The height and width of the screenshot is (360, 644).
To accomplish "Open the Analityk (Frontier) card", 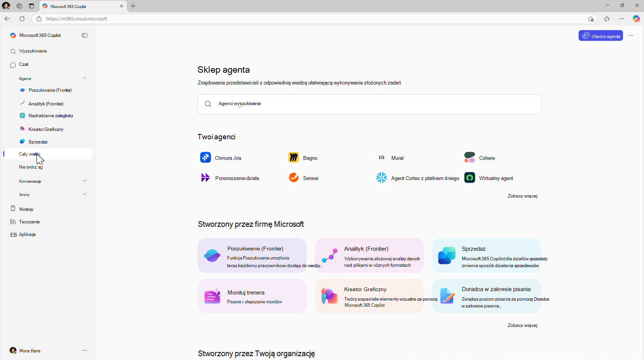I will 369,256.
